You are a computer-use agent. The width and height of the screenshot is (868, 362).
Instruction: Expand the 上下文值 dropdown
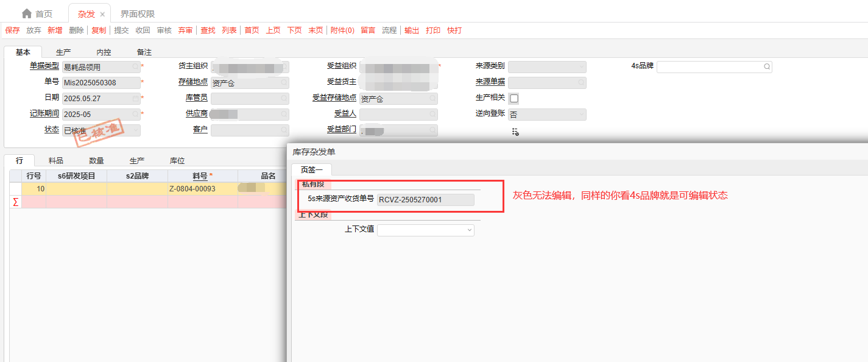[x=469, y=230]
